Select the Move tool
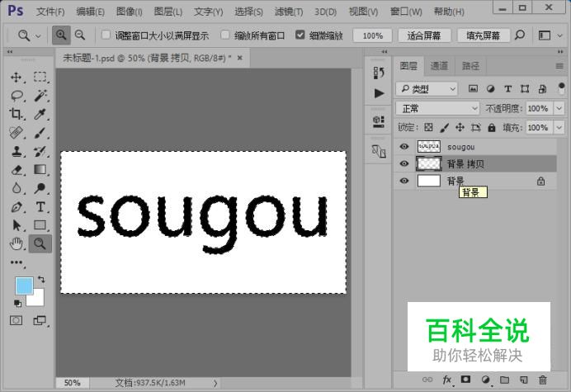Screen dimensions: 571x392 (17, 77)
